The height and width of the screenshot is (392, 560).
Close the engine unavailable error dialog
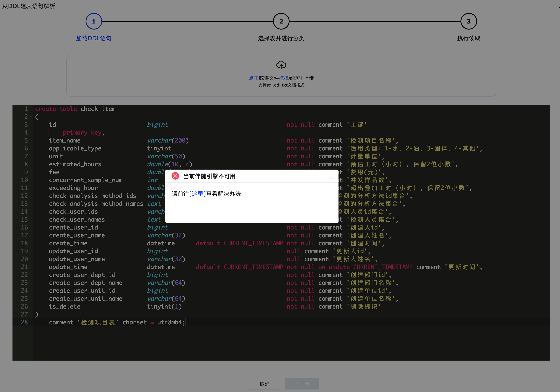[331, 177]
